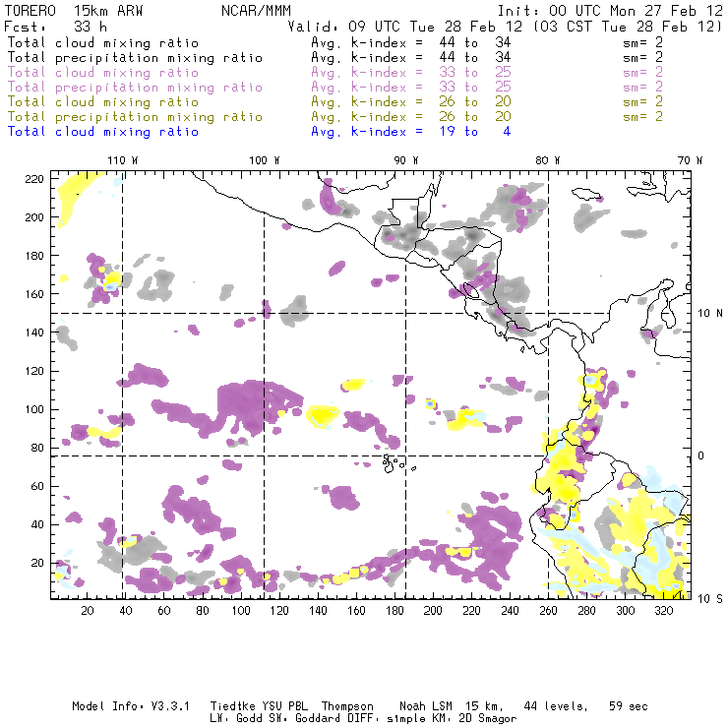
Task: Click the 'Tiedtke YSU PBL' footer text
Action: [x=259, y=706]
